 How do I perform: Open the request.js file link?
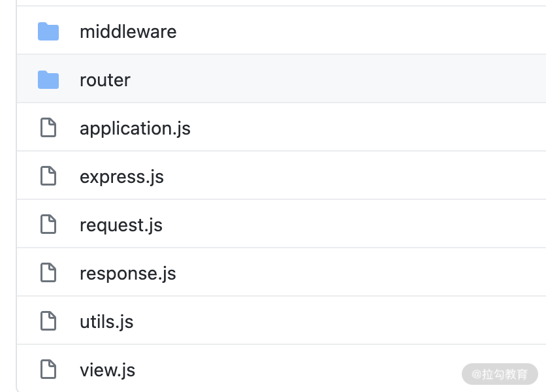coord(121,225)
